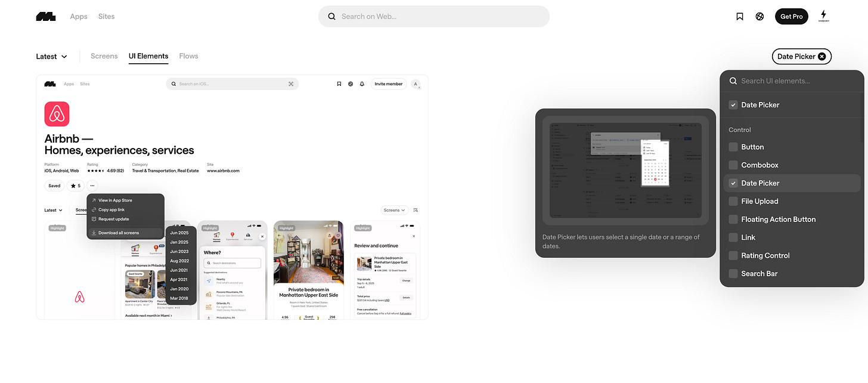Click the globe icon beside Get Pro
Viewport: 868px width, 383px height.
tap(759, 17)
